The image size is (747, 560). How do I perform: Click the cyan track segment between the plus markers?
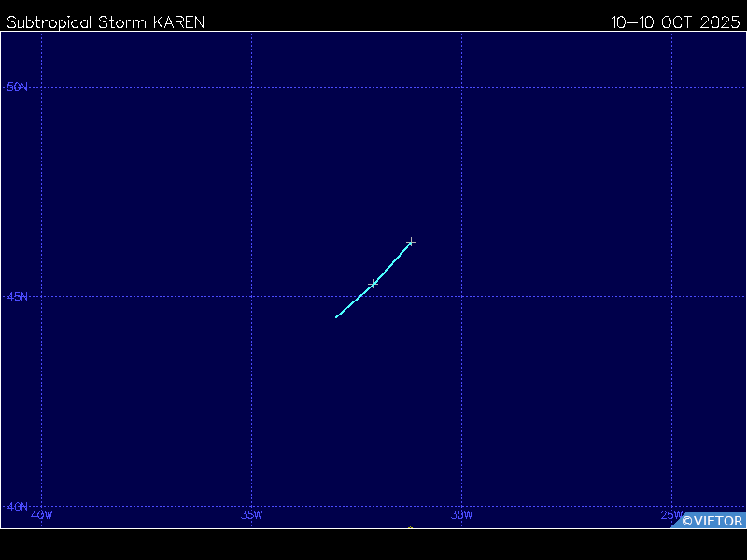tap(392, 263)
